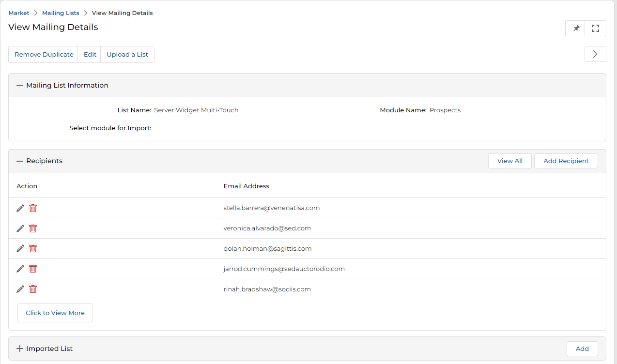The width and height of the screenshot is (617, 364).
Task: Add an imported list
Action: point(582,349)
